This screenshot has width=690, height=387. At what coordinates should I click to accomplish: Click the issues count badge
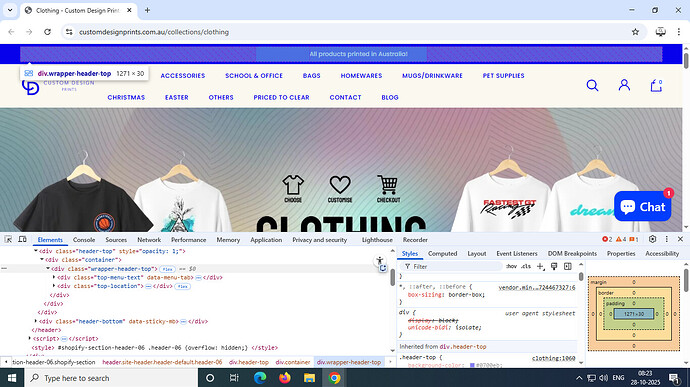634,240
